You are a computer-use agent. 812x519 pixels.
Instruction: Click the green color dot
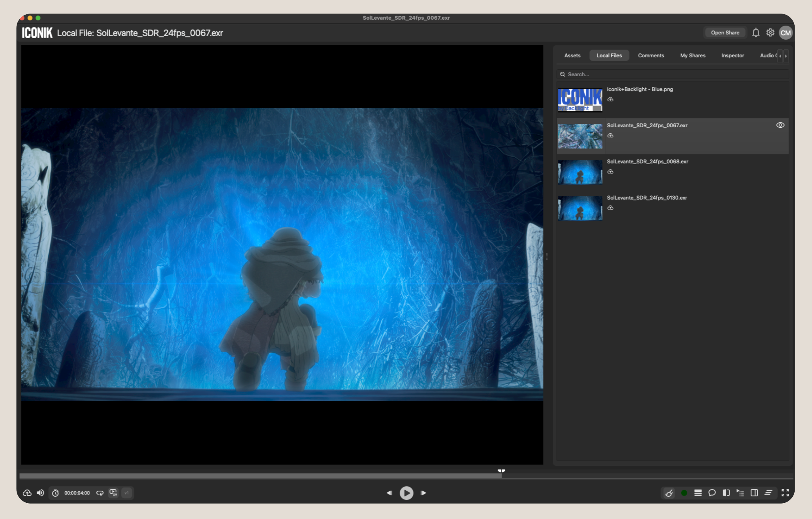click(x=684, y=493)
